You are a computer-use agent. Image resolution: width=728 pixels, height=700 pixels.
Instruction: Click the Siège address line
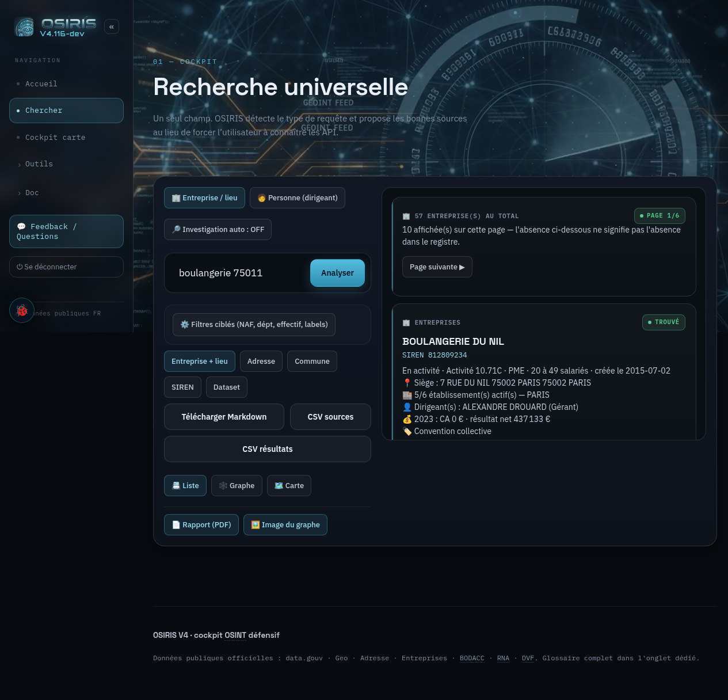(497, 383)
